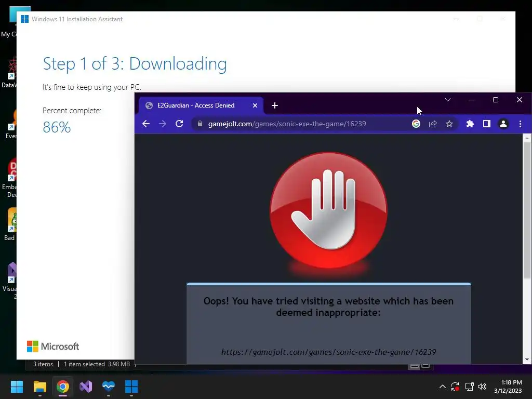Viewport: 532px width, 399px height.
Task: Click the 86% percent complete value
Action: 57,128
